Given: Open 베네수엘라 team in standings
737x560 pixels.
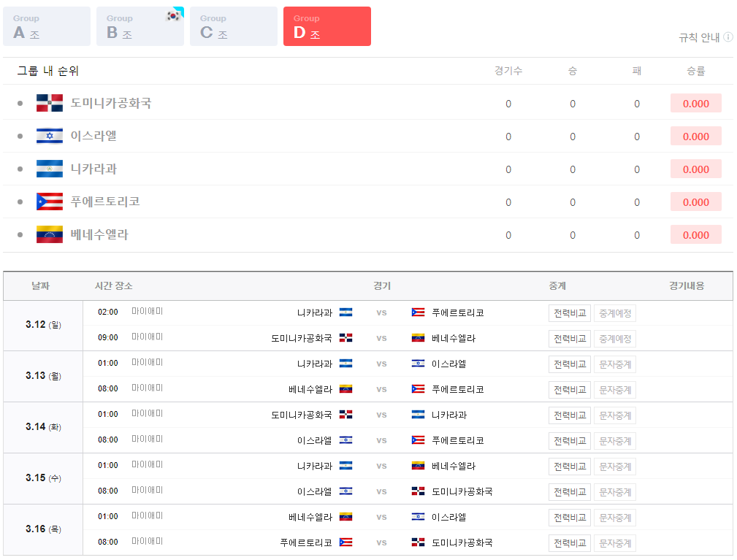Looking at the screenshot, I should click(x=99, y=234).
